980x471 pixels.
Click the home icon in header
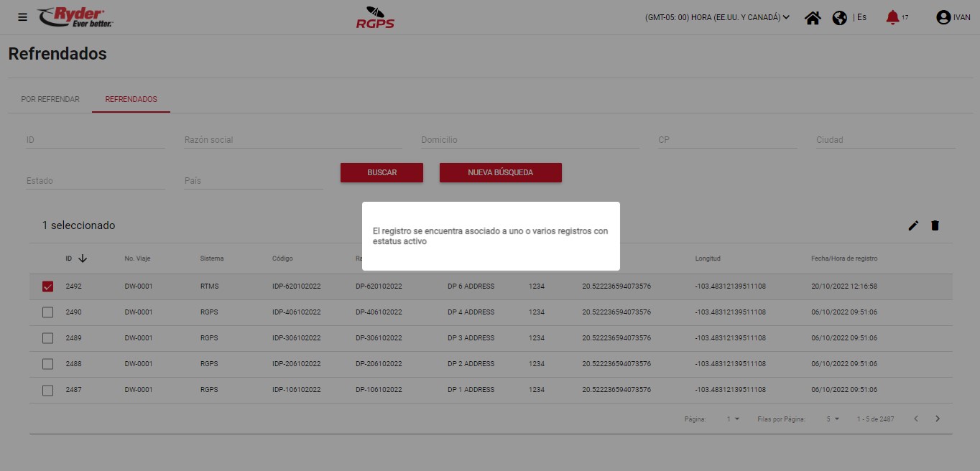coord(813,18)
